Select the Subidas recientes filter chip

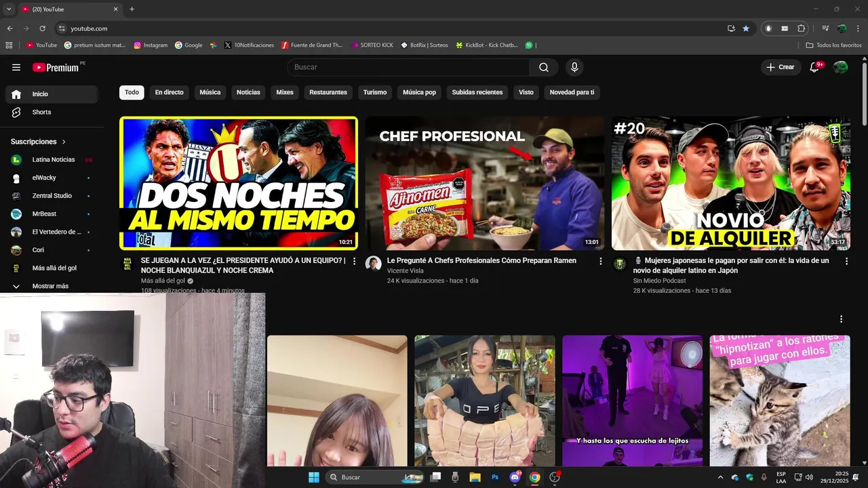click(477, 92)
